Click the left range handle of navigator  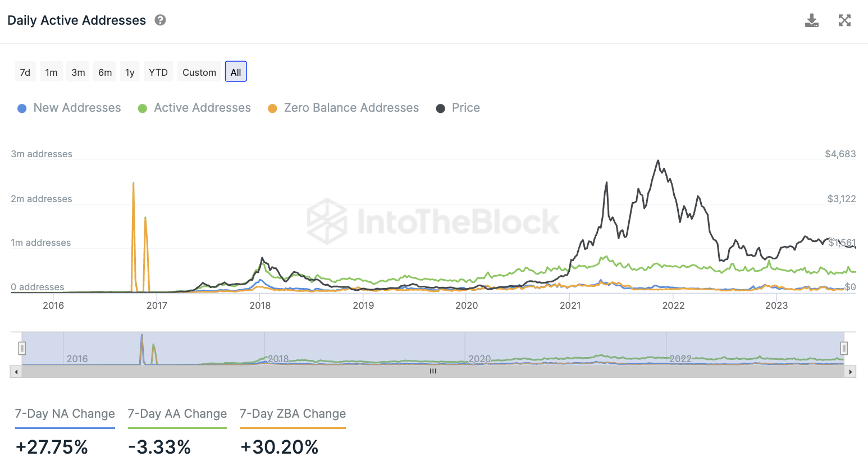click(x=22, y=349)
